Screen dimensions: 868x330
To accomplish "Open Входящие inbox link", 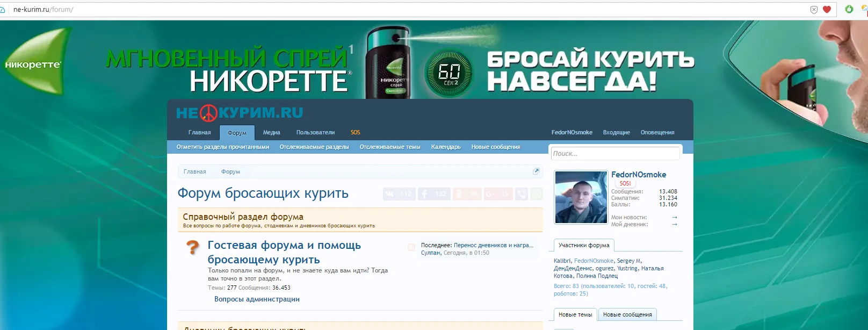I will click(616, 132).
